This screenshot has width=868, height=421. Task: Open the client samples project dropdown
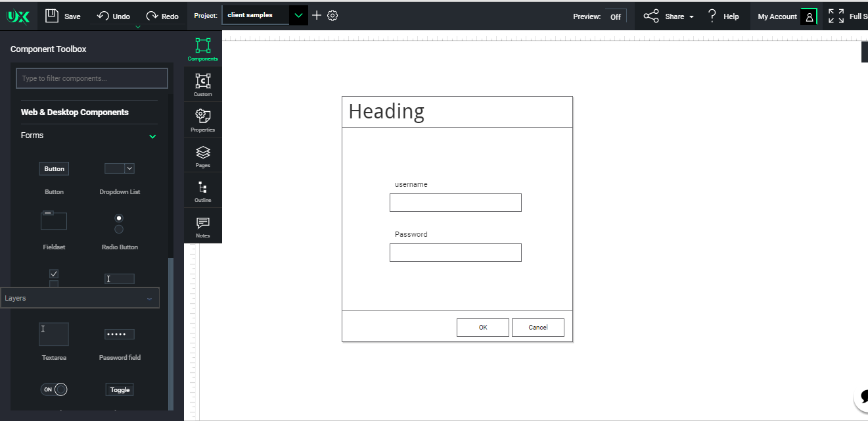pyautogui.click(x=298, y=14)
